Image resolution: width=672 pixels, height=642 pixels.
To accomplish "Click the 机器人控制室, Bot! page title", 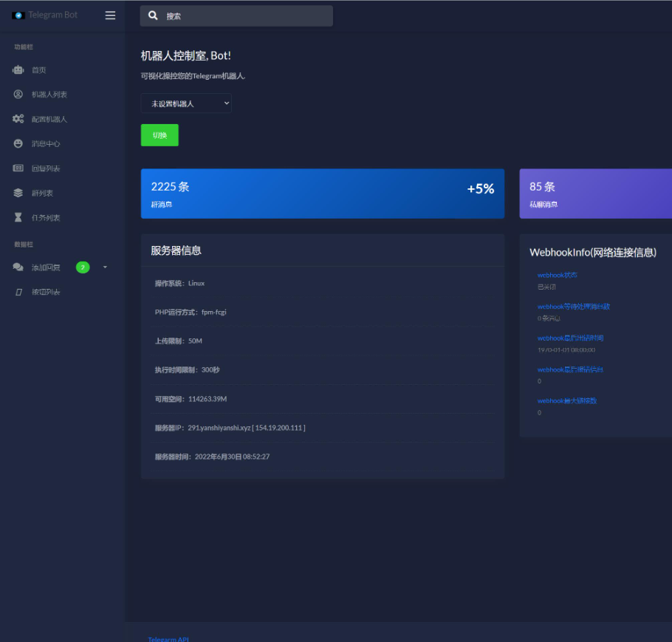I will click(185, 55).
